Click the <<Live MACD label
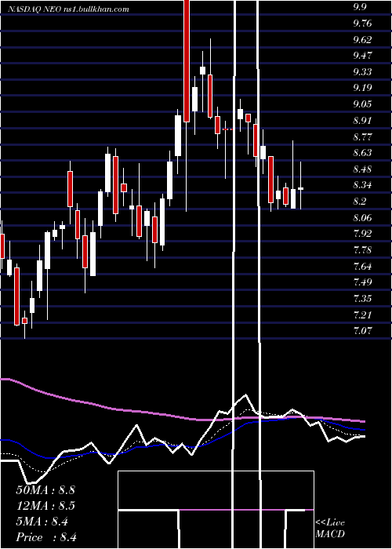This screenshot has height=549, width=392. (x=330, y=528)
